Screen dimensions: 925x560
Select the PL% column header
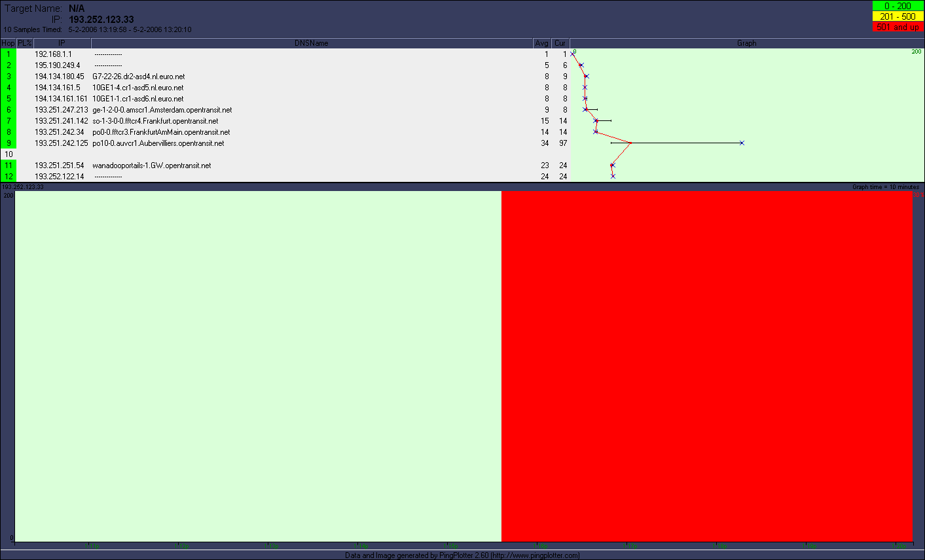click(25, 43)
